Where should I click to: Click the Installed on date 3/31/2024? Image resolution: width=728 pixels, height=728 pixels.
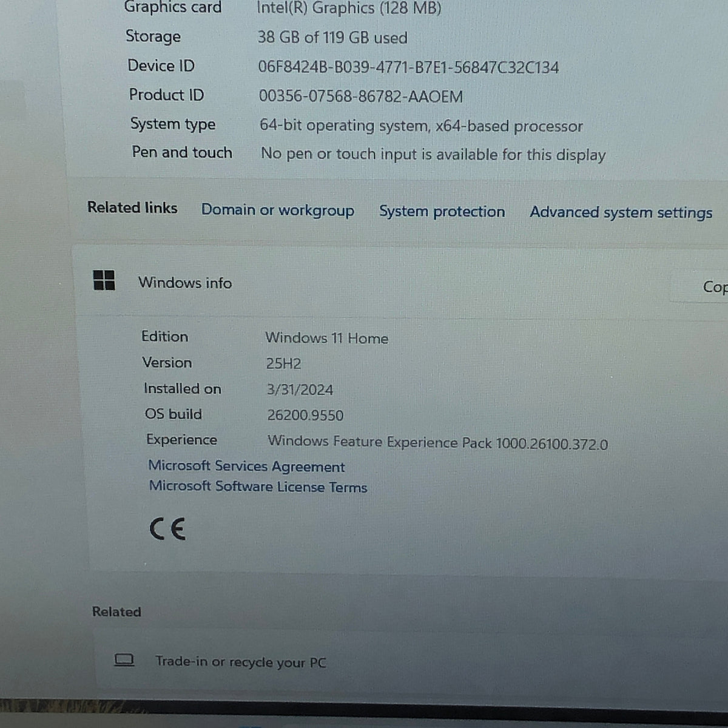pos(300,389)
